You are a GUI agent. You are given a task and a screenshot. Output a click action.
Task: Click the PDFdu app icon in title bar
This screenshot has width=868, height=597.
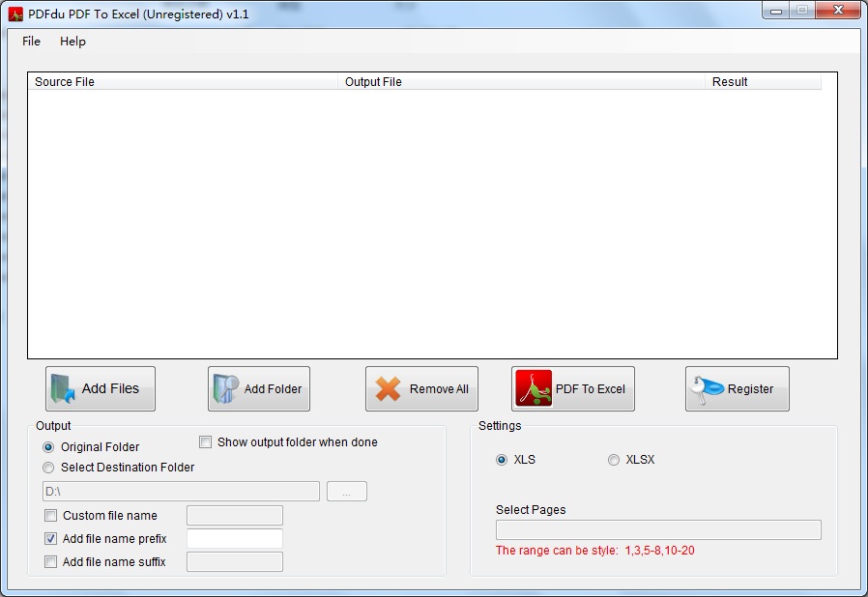(x=15, y=14)
